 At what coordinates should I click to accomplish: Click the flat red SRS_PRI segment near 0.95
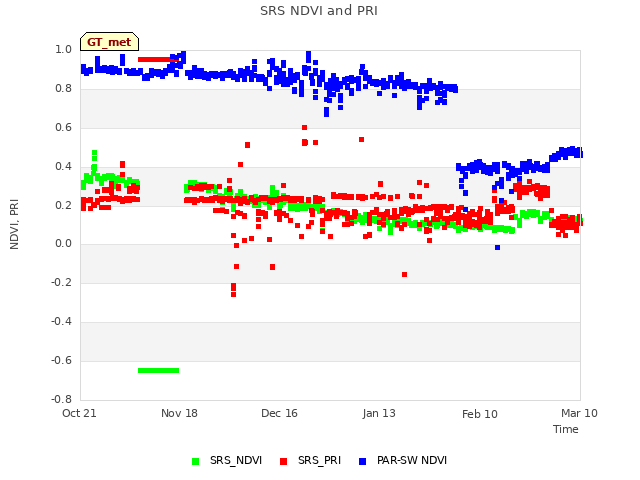[x=158, y=60]
